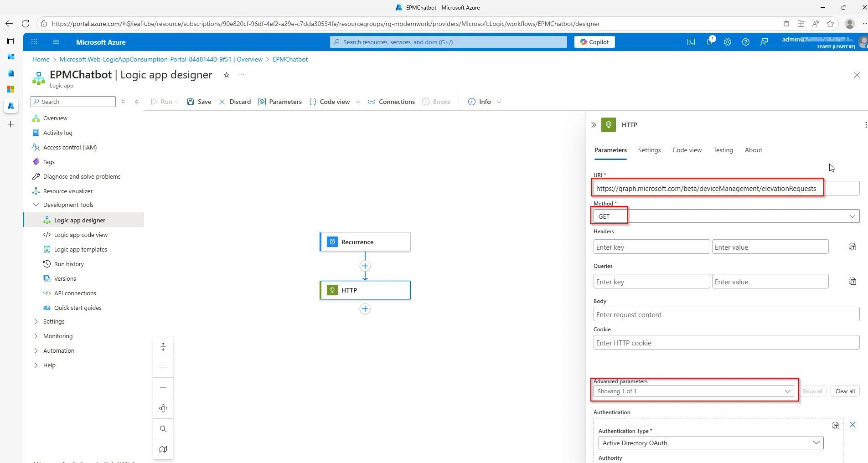Screen dimensions: 868x463
Task: Click Headers Enter key field
Action: coord(651,247)
